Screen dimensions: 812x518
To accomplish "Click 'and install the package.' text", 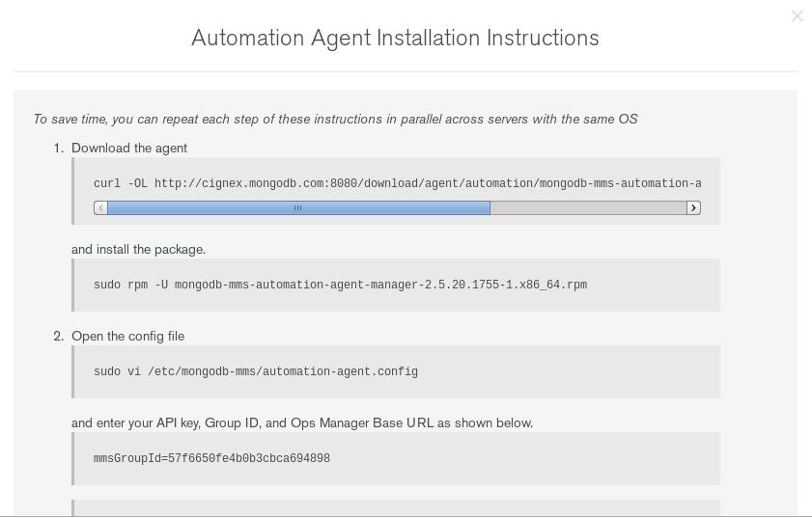I will (138, 250).
